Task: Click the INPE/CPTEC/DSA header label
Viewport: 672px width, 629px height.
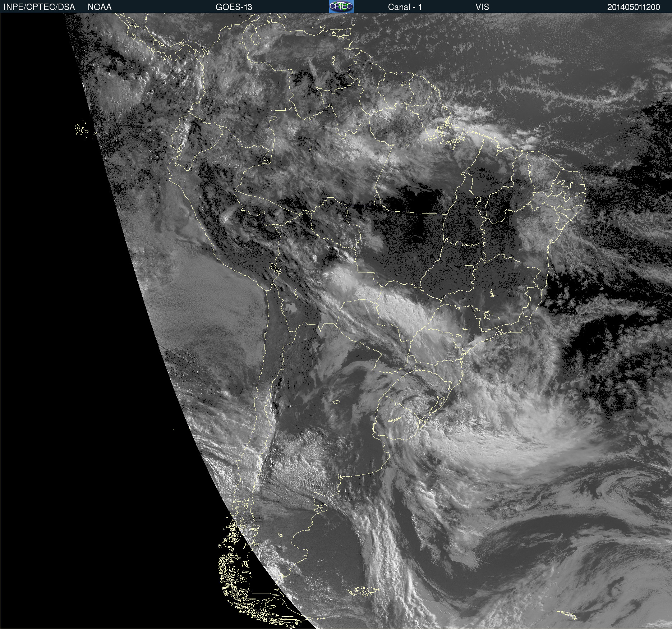Action: [x=39, y=7]
